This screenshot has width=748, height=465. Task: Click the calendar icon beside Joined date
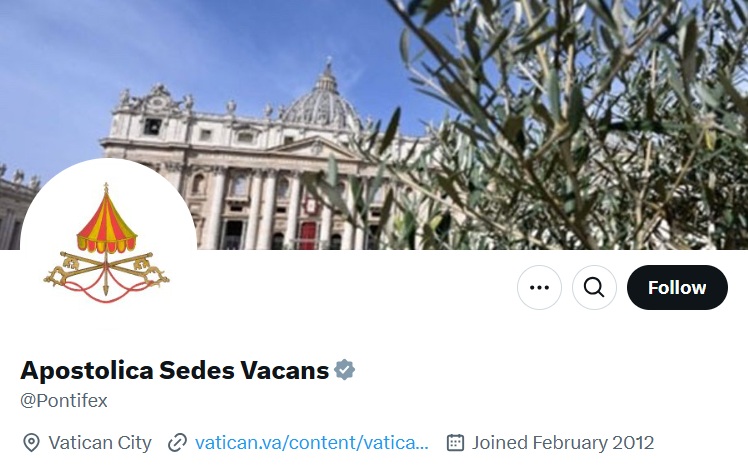click(x=455, y=443)
